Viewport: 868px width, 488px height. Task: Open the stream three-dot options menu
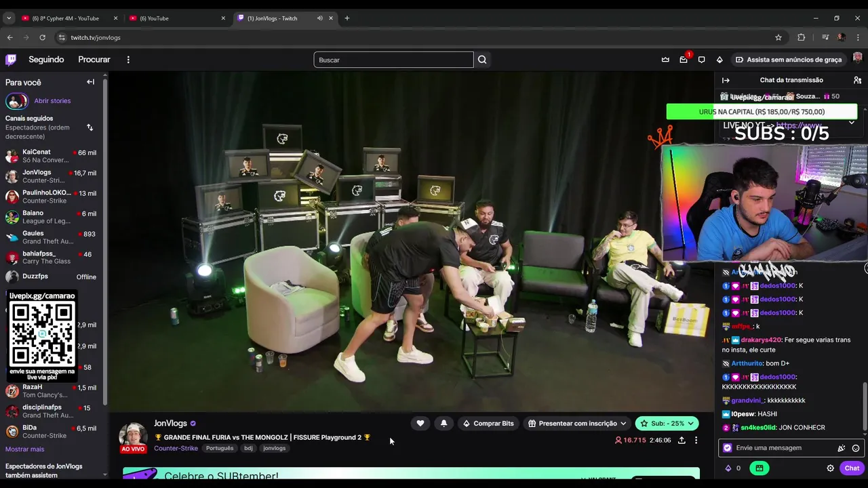pyautogui.click(x=696, y=441)
